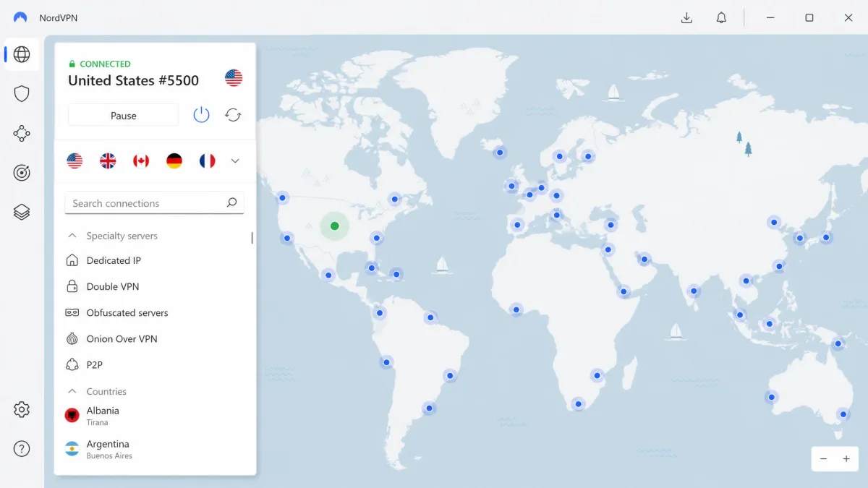Image resolution: width=868 pixels, height=488 pixels.
Task: Collapse the Countries section
Action: click(72, 391)
